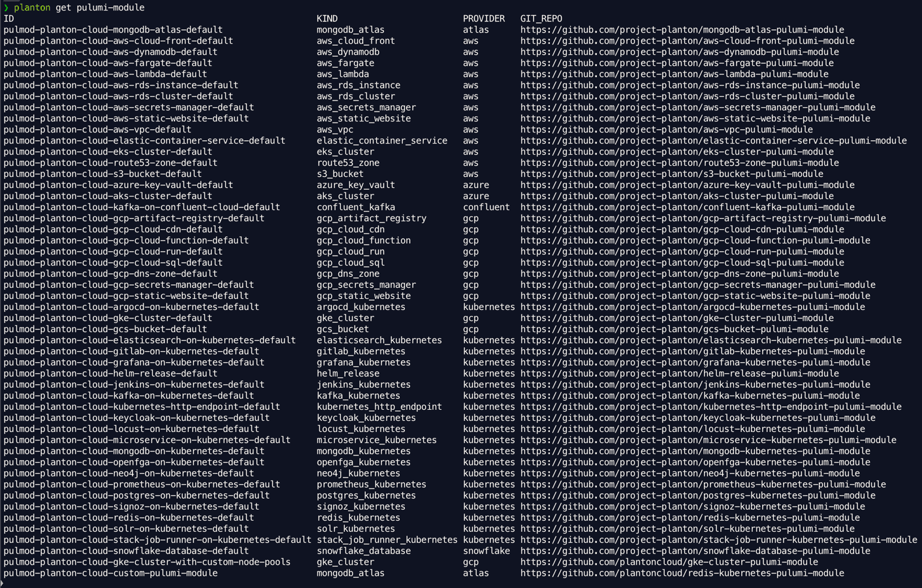Open the argocd-kubernetes-pulumi-module GitHub link

point(693,307)
